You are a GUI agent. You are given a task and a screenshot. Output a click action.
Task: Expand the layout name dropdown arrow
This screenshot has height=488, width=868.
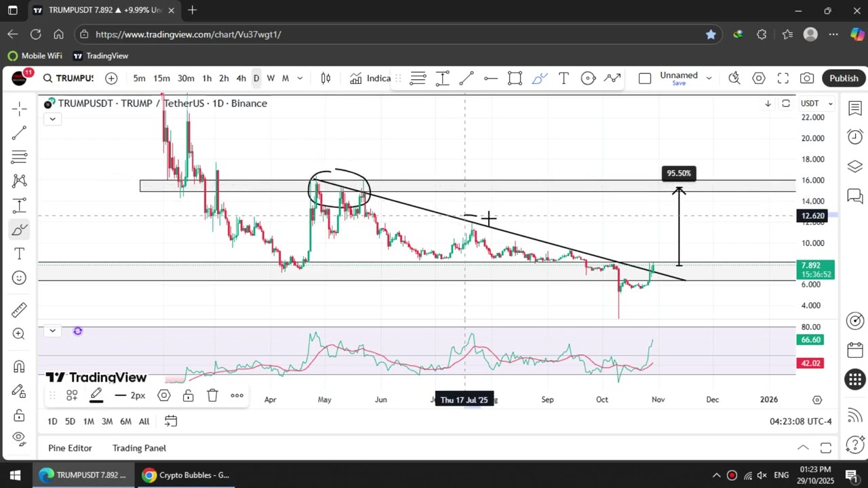709,78
